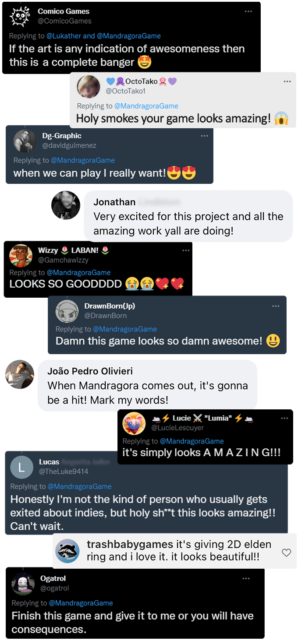Click Dg-Graphic's profile avatar
Image resolution: width=298 pixels, height=644 pixels.
pyautogui.click(x=25, y=141)
